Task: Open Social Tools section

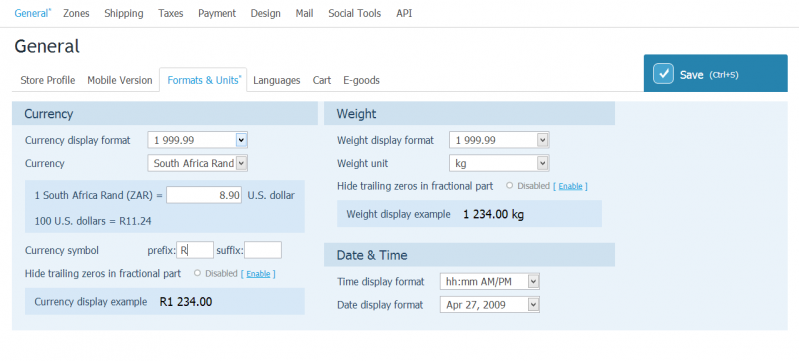Action: click(x=355, y=13)
